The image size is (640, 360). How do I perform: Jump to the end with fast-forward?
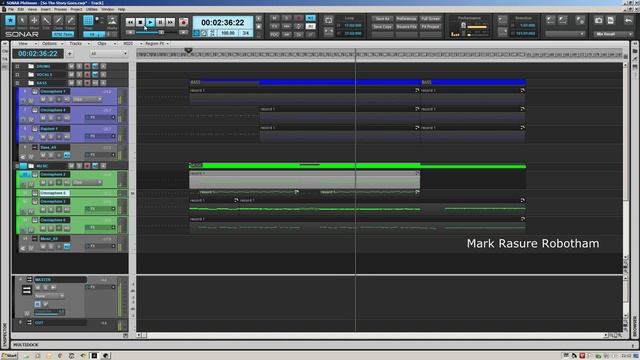(x=170, y=22)
